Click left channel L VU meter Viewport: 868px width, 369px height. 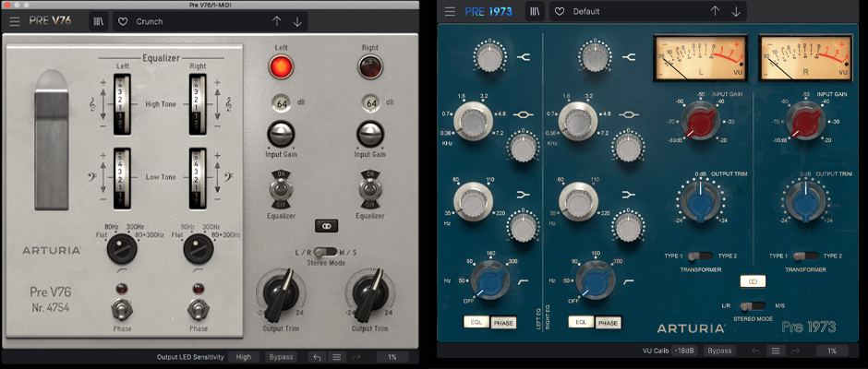point(700,57)
